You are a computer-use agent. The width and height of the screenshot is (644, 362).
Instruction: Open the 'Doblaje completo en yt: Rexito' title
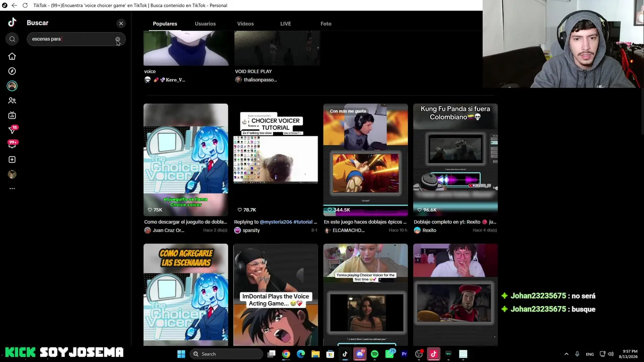coord(455,222)
